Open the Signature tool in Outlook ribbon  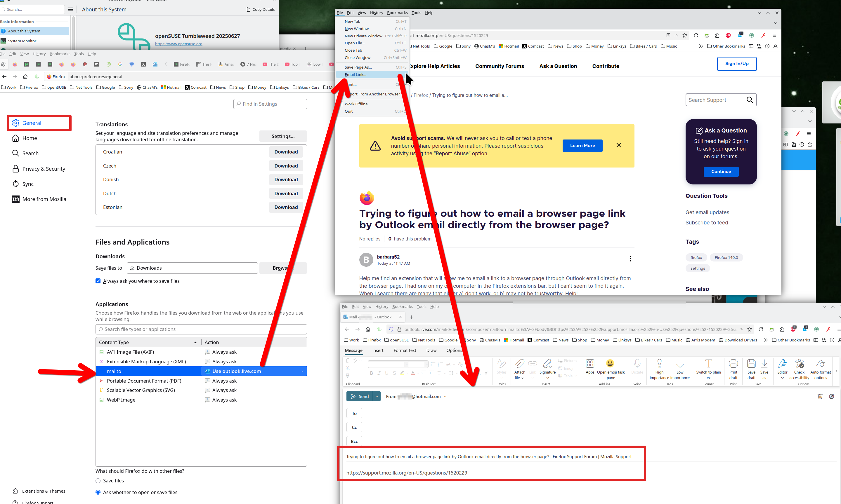coord(547,364)
